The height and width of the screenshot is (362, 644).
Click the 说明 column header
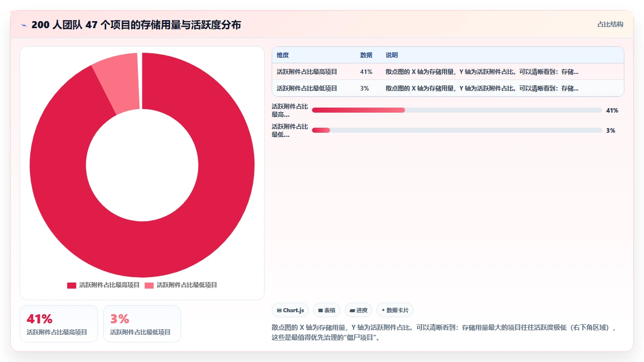(392, 55)
